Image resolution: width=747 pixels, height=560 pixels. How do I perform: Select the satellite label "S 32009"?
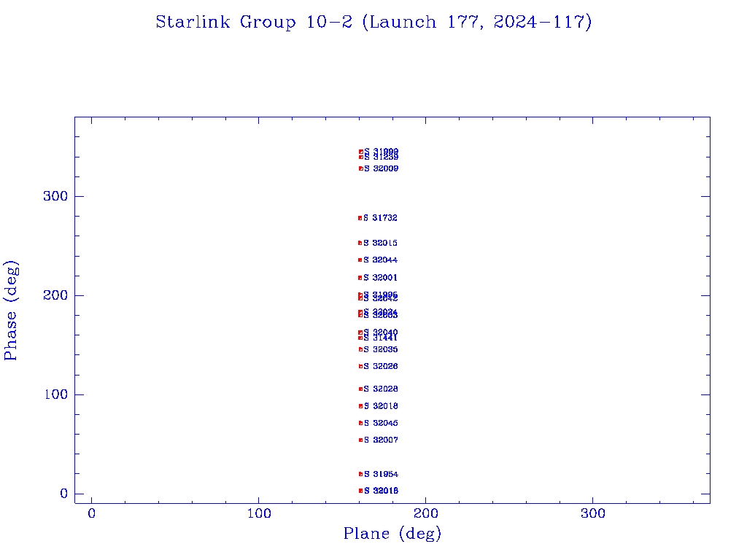(x=381, y=168)
